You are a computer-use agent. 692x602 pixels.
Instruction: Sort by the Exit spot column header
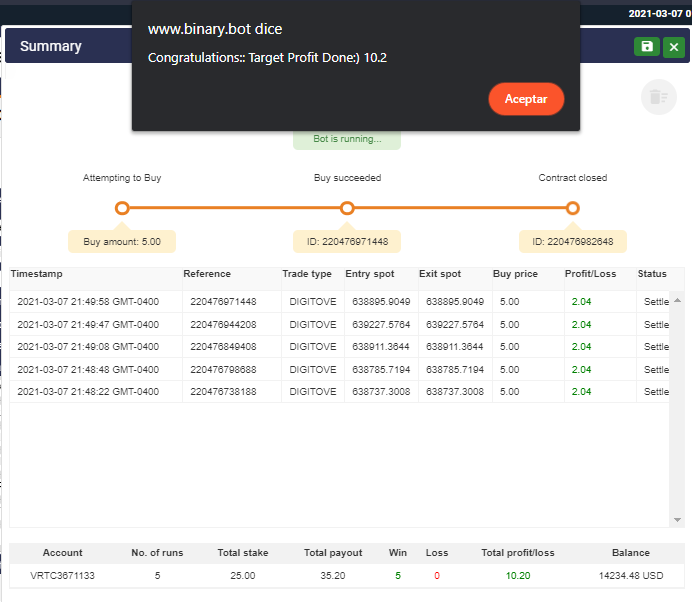pos(440,274)
